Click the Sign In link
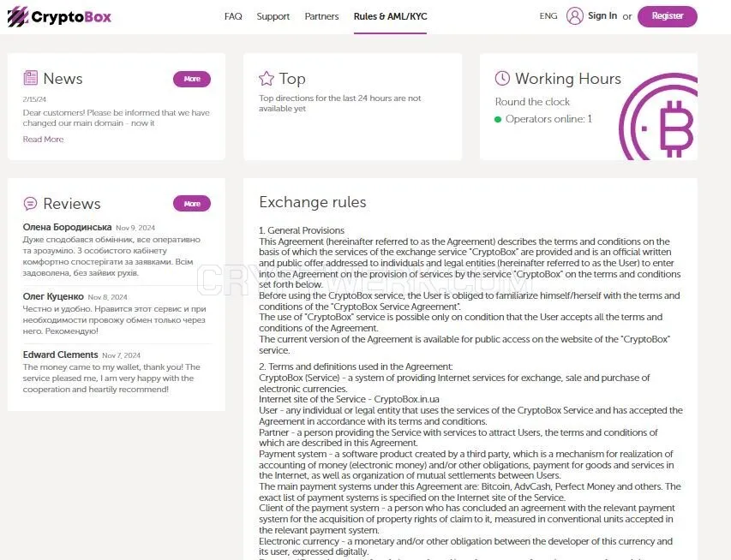 click(x=602, y=15)
